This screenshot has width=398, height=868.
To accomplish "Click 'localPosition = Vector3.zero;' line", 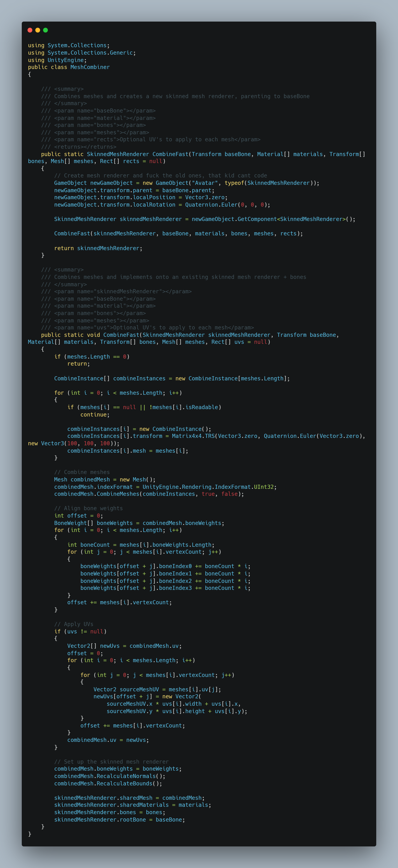I will tap(141, 197).
